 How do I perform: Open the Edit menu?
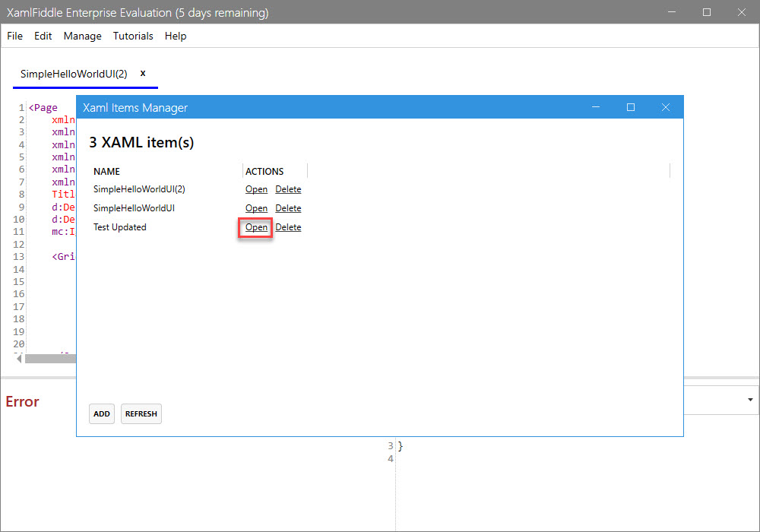pyautogui.click(x=43, y=36)
